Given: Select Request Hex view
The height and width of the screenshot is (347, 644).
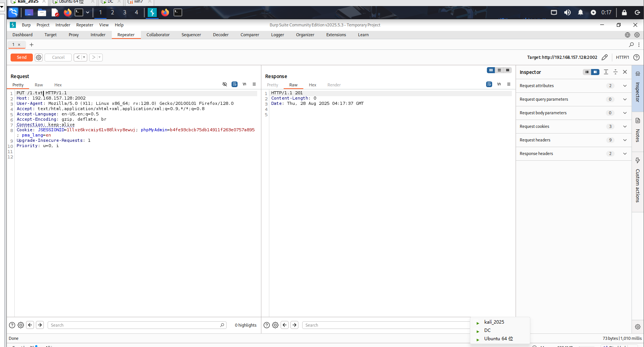Looking at the screenshot, I should (58, 85).
